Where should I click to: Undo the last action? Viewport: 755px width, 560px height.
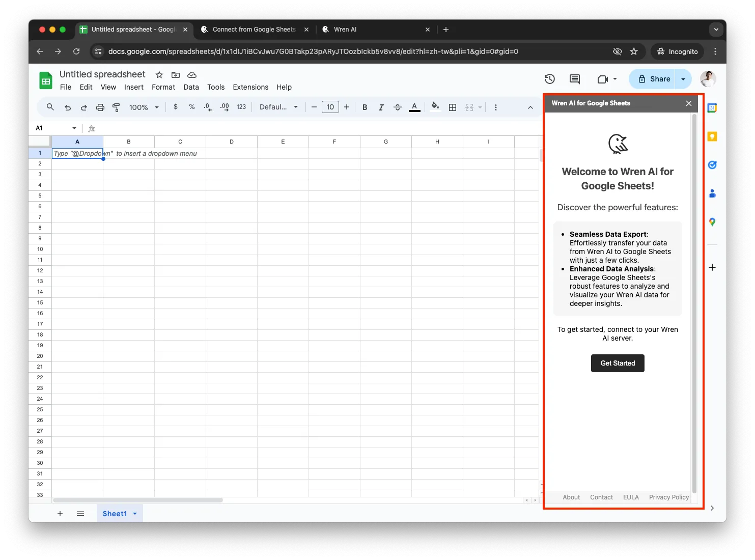(68, 107)
